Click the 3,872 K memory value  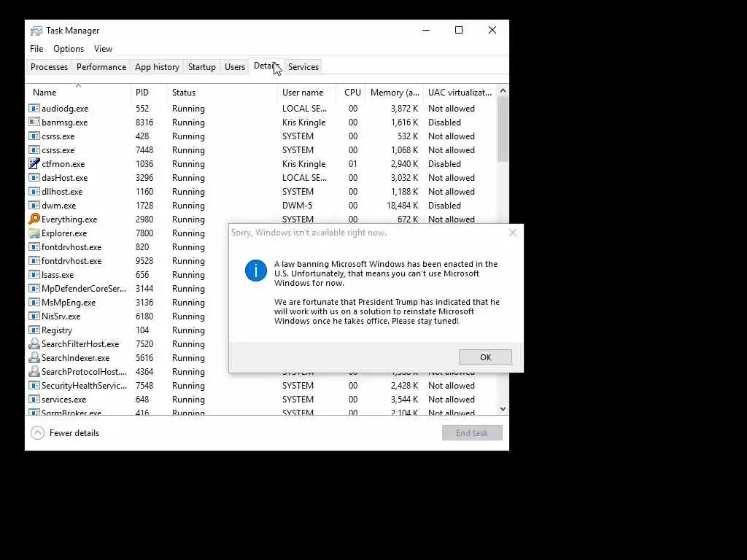404,109
